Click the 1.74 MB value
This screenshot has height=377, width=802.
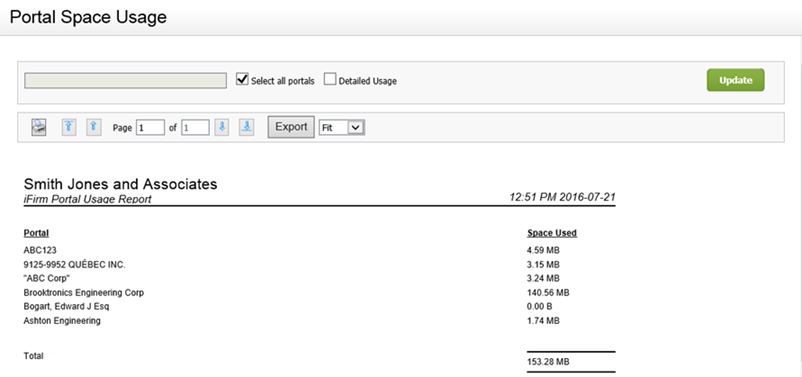(x=543, y=321)
